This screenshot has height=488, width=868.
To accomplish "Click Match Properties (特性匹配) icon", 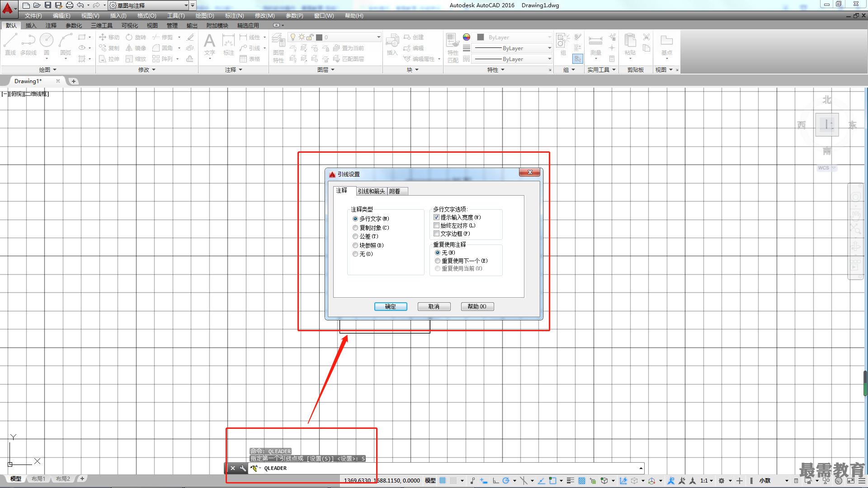I will coord(453,48).
